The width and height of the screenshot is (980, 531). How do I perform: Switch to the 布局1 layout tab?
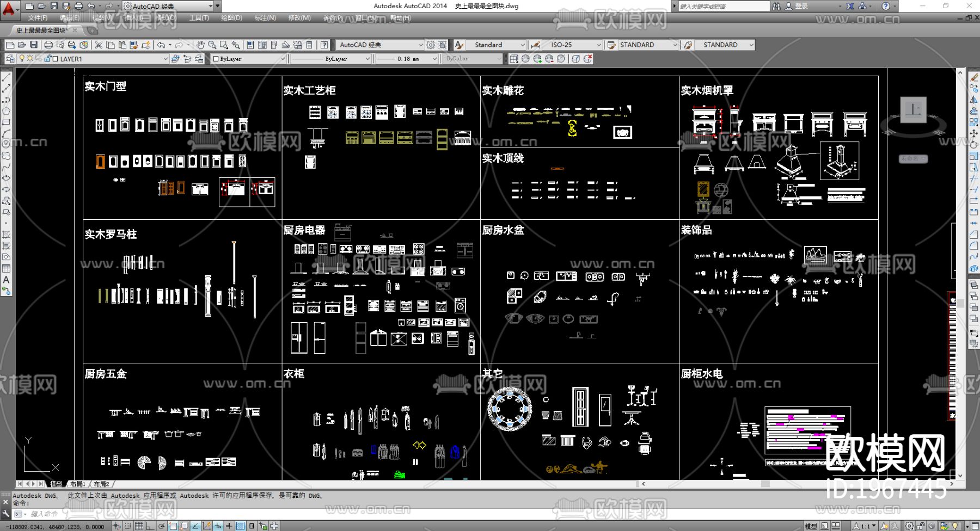tap(77, 484)
